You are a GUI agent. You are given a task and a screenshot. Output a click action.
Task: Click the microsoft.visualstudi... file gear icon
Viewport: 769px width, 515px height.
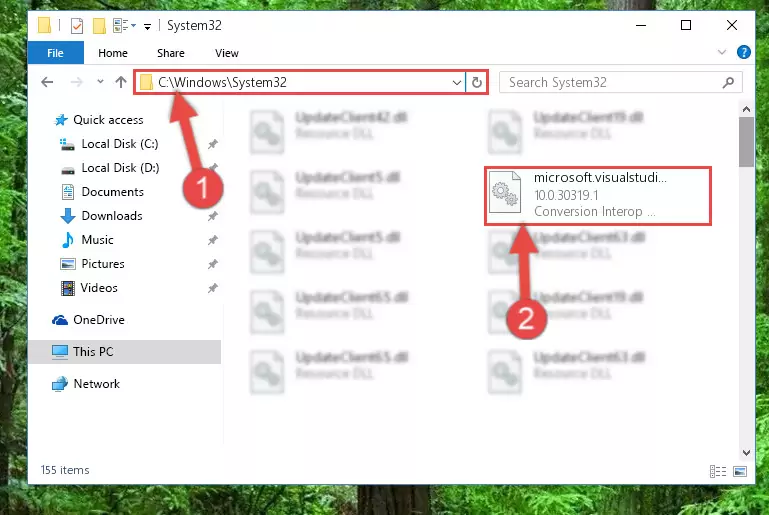tap(505, 192)
